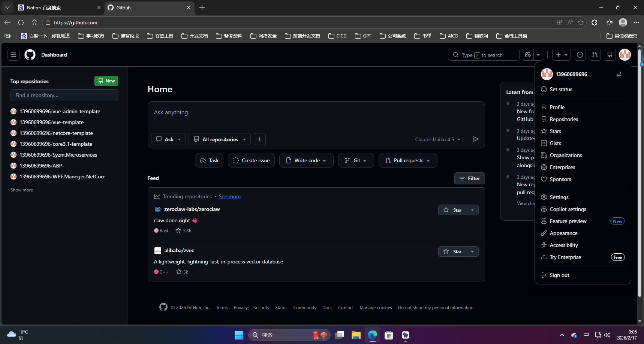The width and height of the screenshot is (644, 344).
Task: Click the GitHub Octocat logo in header
Action: [x=30, y=55]
